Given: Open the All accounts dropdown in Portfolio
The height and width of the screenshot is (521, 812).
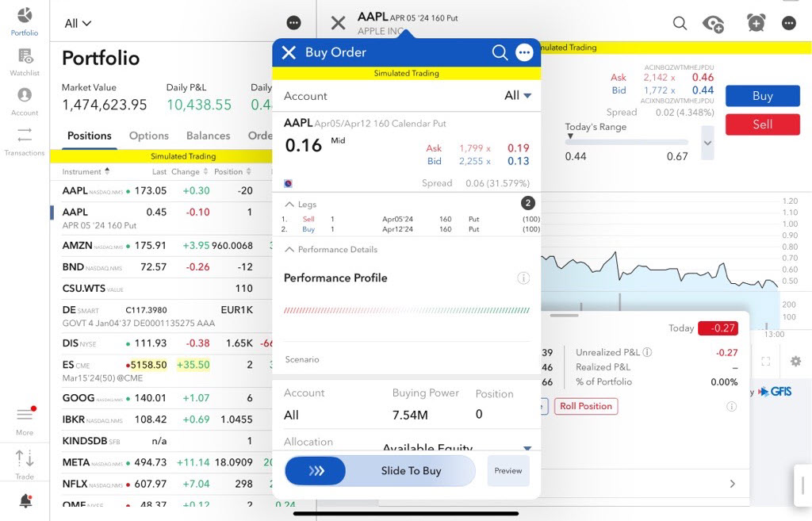Looking at the screenshot, I should coord(78,23).
